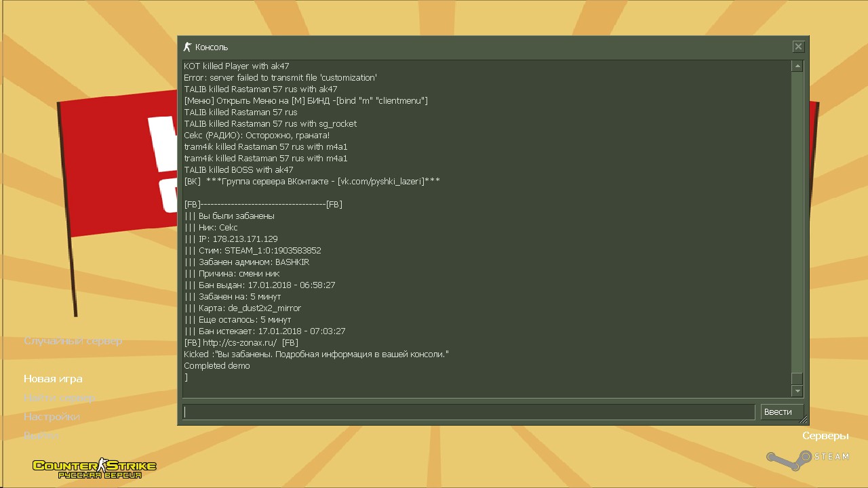Click the 'Completed demo' line

pos(217,366)
